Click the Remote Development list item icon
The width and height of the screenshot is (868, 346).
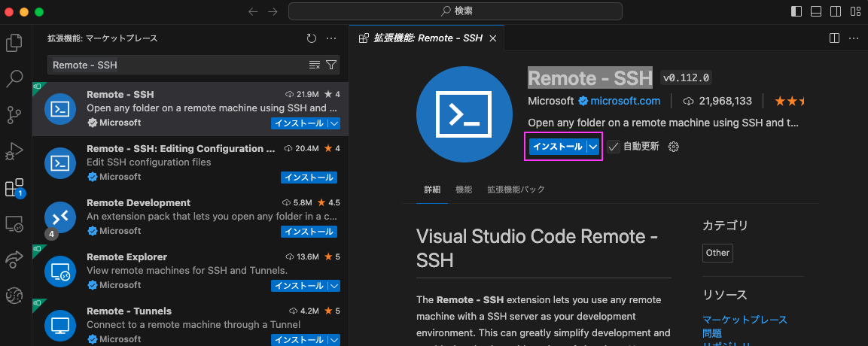tap(59, 217)
